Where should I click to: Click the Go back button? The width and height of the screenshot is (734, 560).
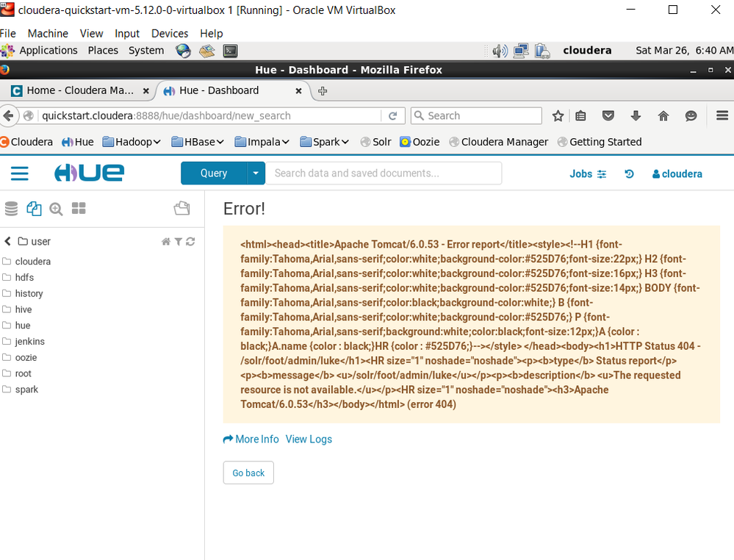(x=248, y=473)
